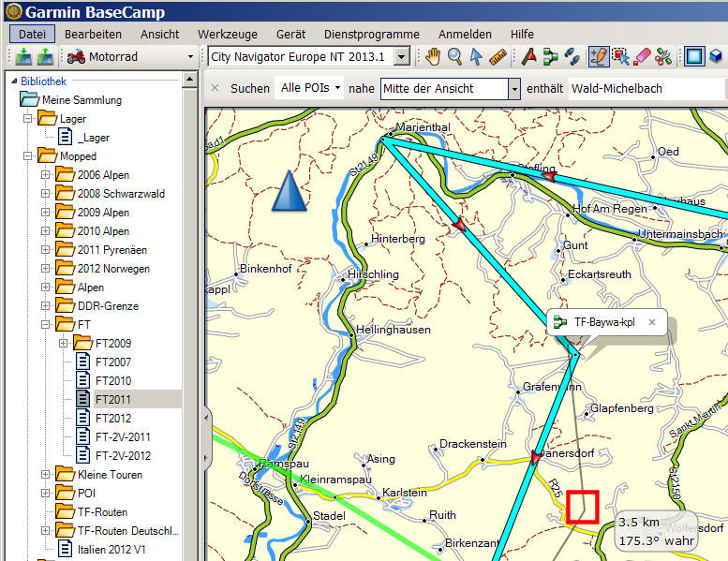728x561 pixels.
Task: Open City Navigator Europe map product dropdown
Action: pos(401,57)
